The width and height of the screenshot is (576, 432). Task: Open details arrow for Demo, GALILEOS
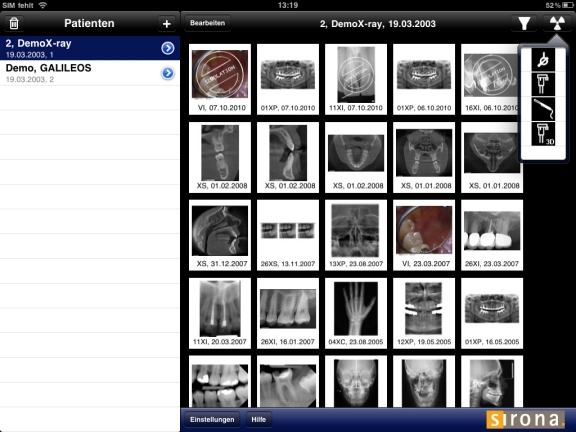point(168,73)
